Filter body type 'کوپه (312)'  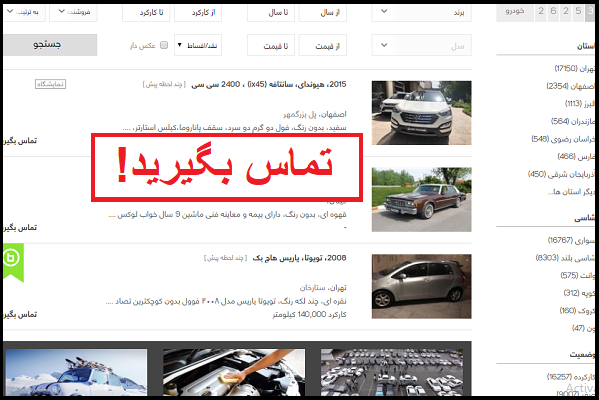pos(579,293)
